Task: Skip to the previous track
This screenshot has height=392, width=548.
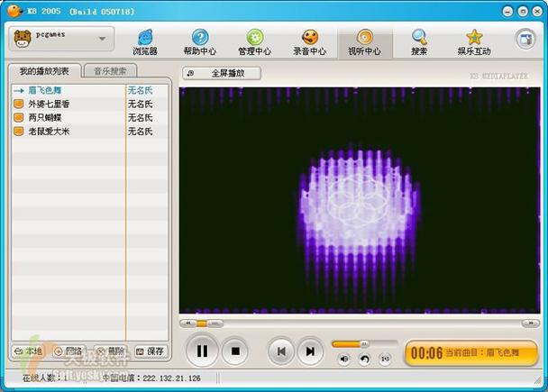Action: pyautogui.click(x=281, y=351)
